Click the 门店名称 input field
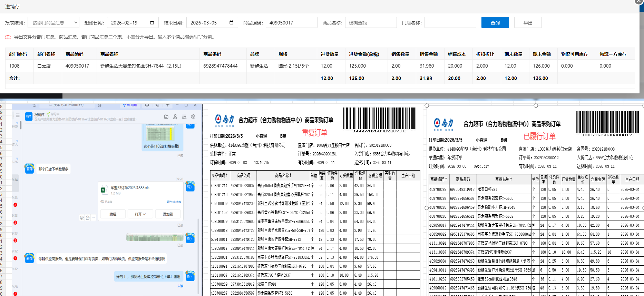644x296 pixels. coord(450,23)
